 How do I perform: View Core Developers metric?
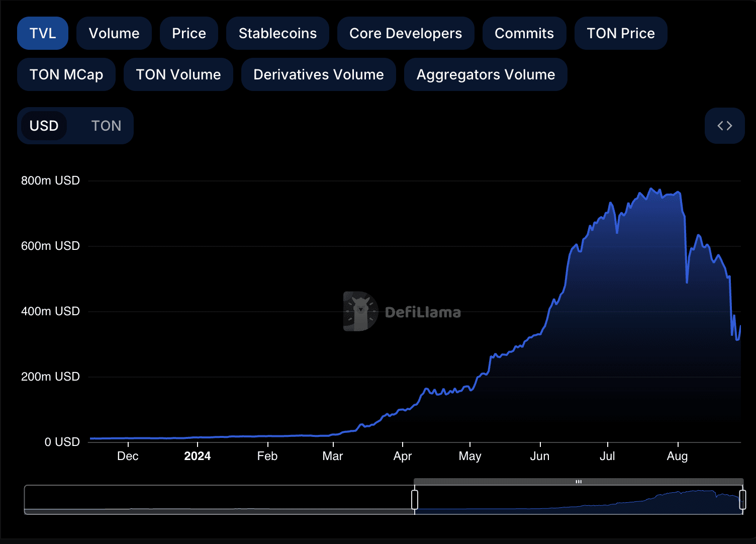pos(406,33)
